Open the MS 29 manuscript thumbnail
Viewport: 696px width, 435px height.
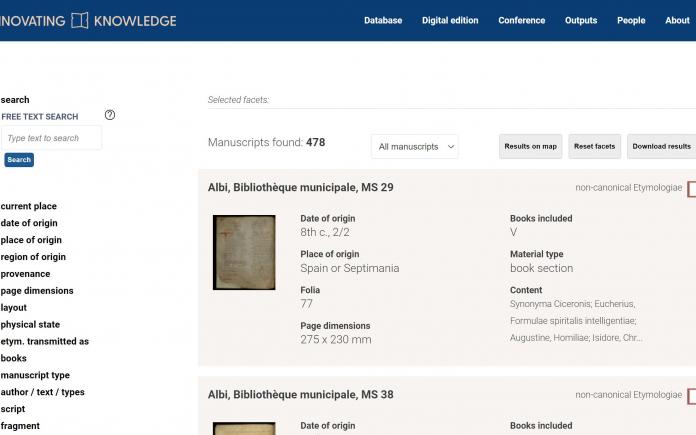(x=244, y=253)
